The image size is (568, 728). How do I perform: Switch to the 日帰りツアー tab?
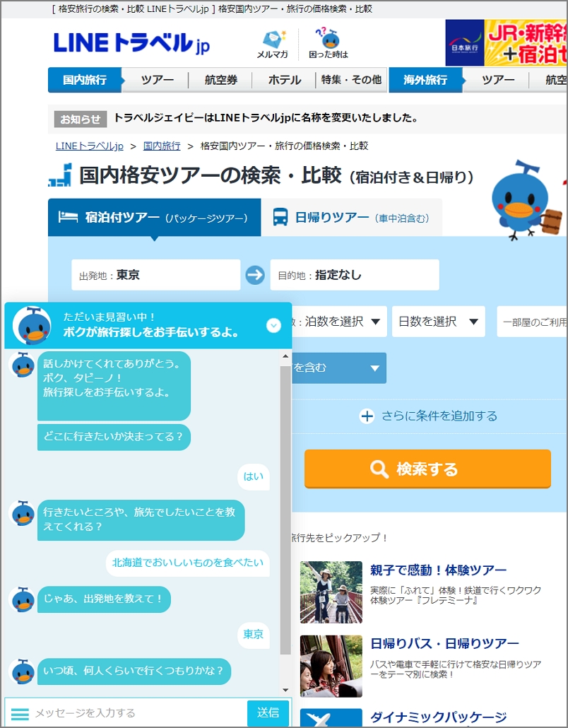[x=351, y=217]
